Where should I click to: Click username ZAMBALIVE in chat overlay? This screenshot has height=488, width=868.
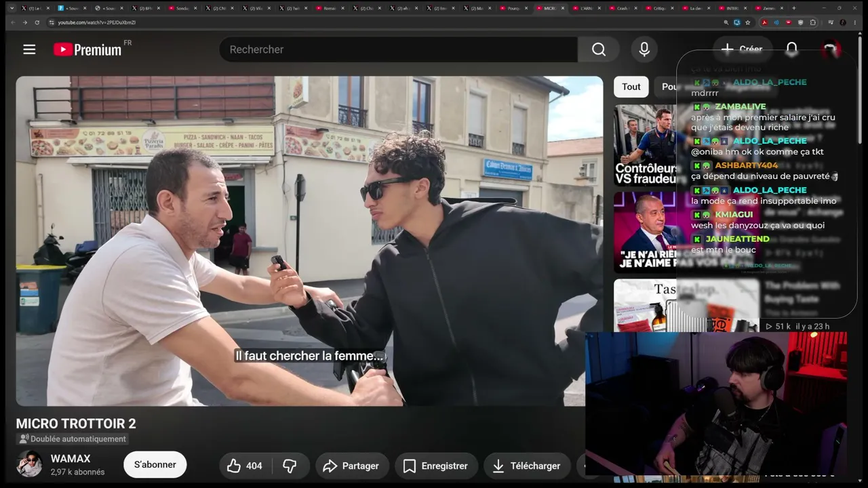pyautogui.click(x=741, y=106)
